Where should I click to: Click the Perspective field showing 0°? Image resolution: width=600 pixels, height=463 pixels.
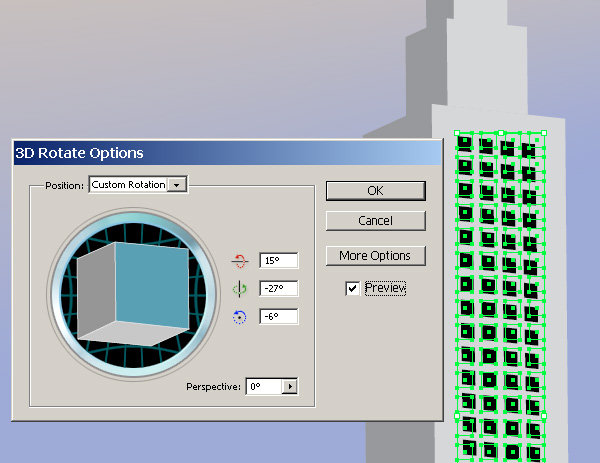pos(264,386)
